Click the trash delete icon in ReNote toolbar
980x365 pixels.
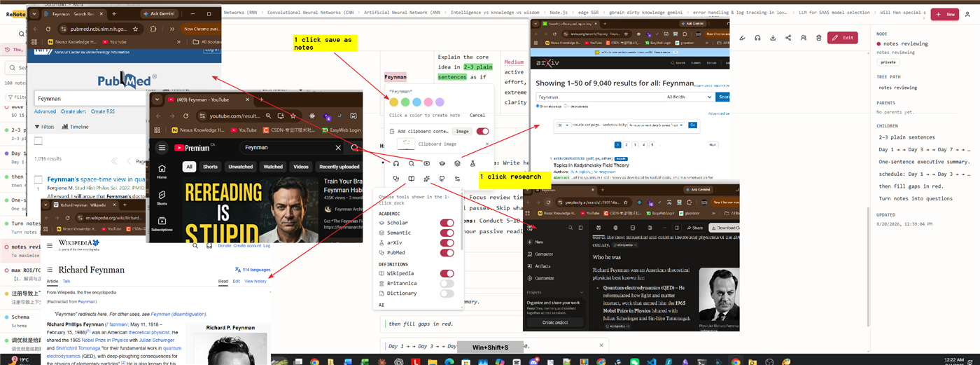click(819, 38)
